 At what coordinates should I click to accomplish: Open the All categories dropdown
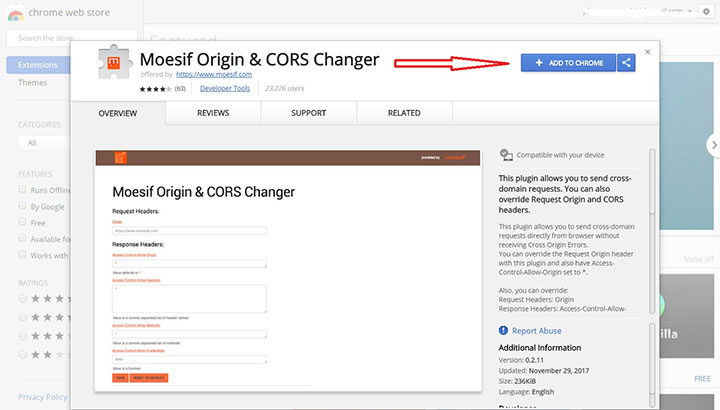[x=45, y=143]
